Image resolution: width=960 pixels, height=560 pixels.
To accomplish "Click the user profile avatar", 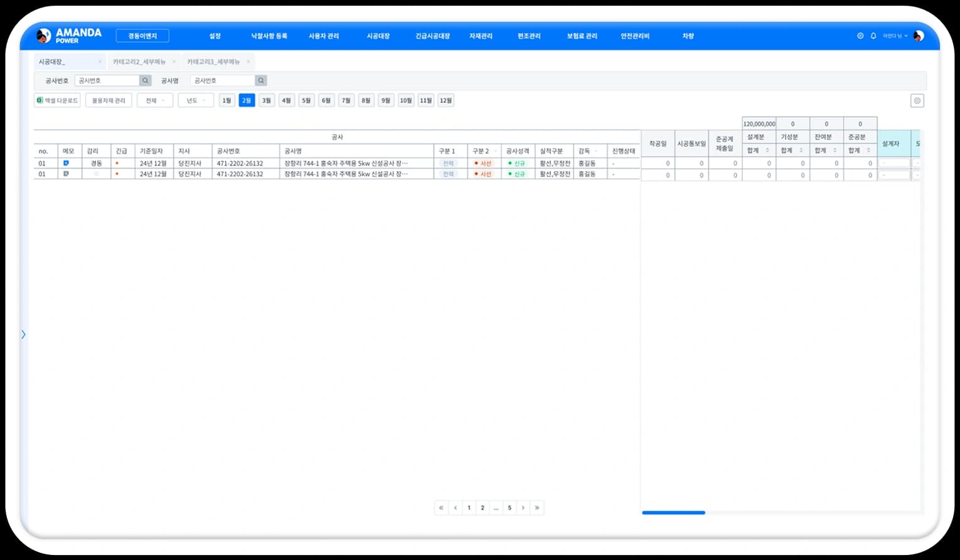I will [919, 36].
